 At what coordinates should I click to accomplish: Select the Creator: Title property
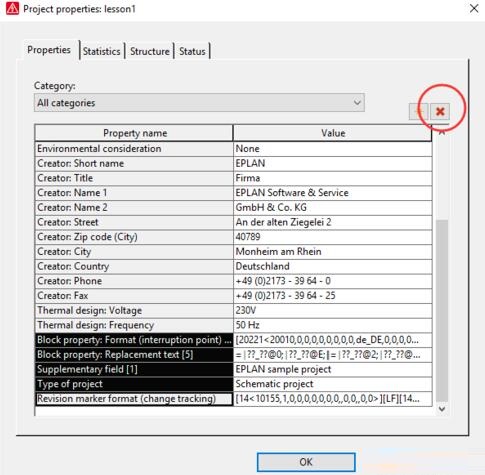134,178
